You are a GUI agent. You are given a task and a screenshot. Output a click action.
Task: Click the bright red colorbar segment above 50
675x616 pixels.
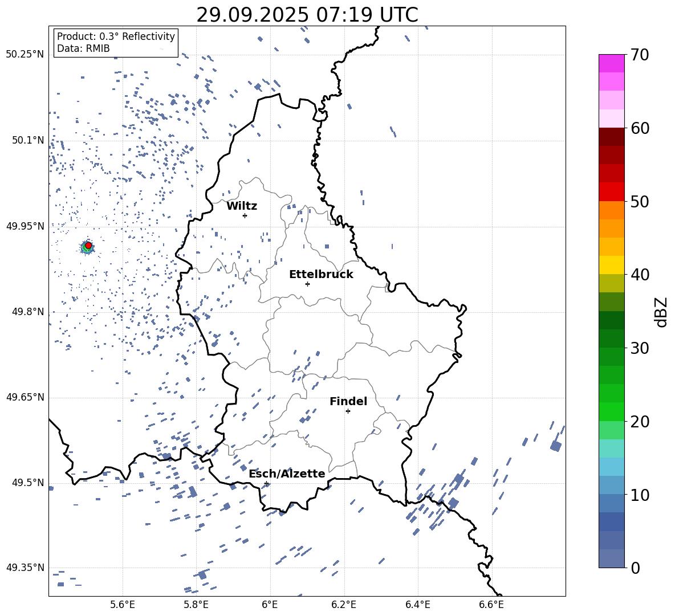(611, 192)
